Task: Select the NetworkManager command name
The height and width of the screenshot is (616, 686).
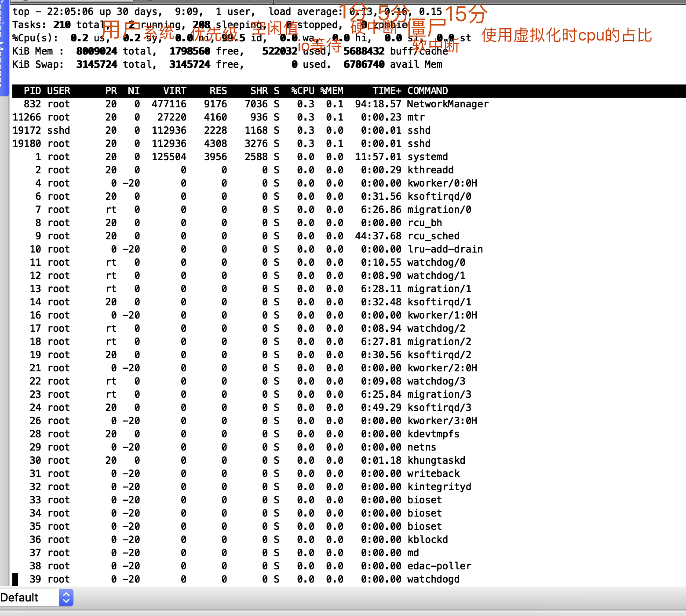Action: (x=448, y=104)
